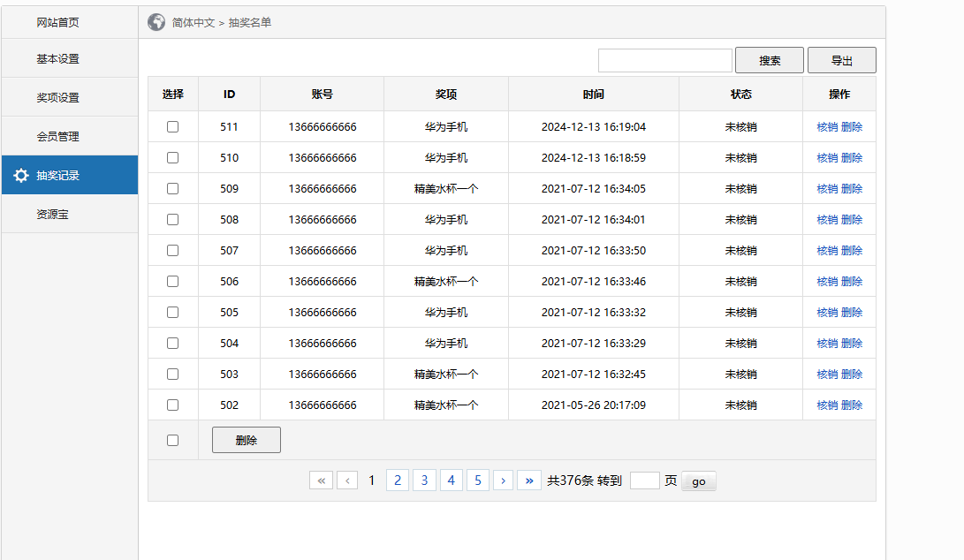Go to the next page using ›

click(503, 481)
